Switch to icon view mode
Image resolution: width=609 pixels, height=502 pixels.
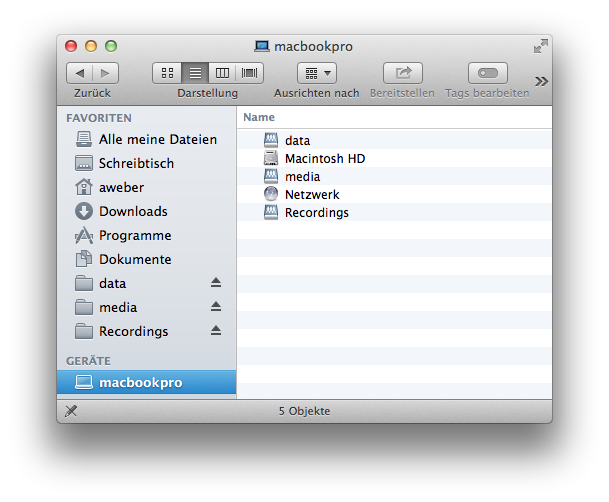pyautogui.click(x=167, y=73)
